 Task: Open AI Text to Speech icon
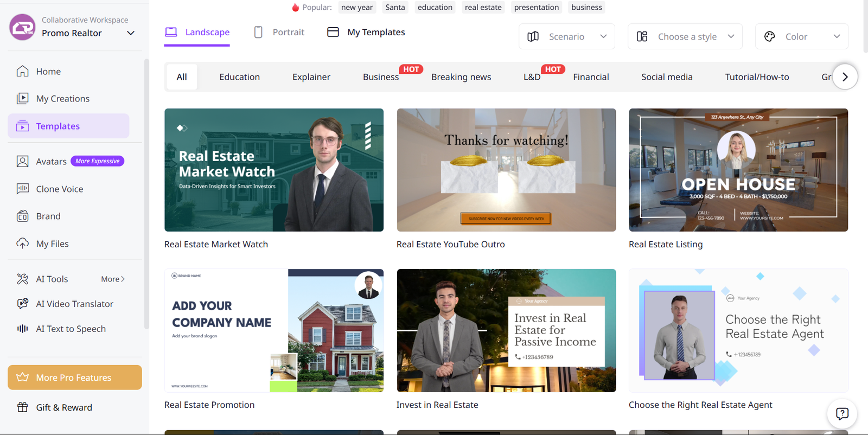22,329
